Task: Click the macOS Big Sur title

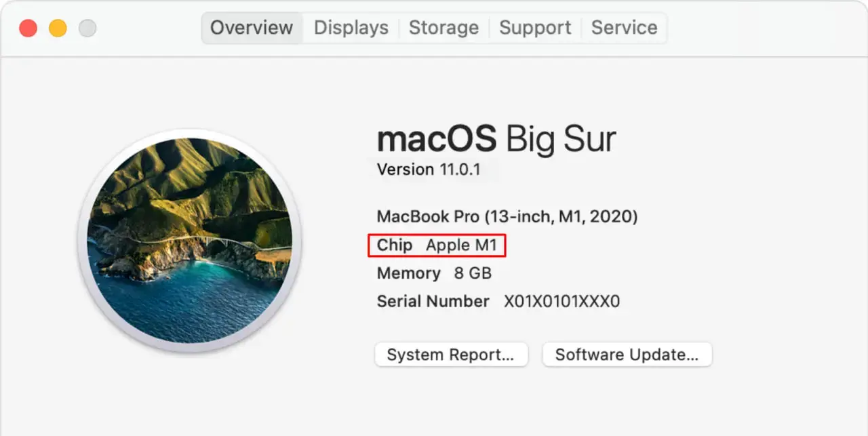Action: (x=496, y=139)
